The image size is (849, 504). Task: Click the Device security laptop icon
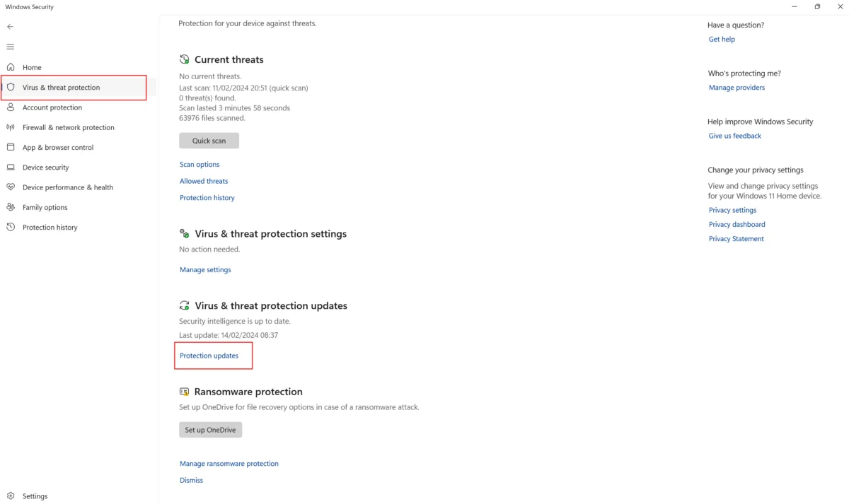[11, 168]
